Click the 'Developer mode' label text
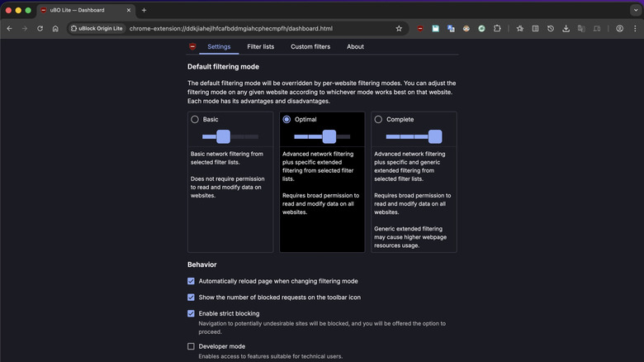The width and height of the screenshot is (644, 362). pyautogui.click(x=222, y=346)
